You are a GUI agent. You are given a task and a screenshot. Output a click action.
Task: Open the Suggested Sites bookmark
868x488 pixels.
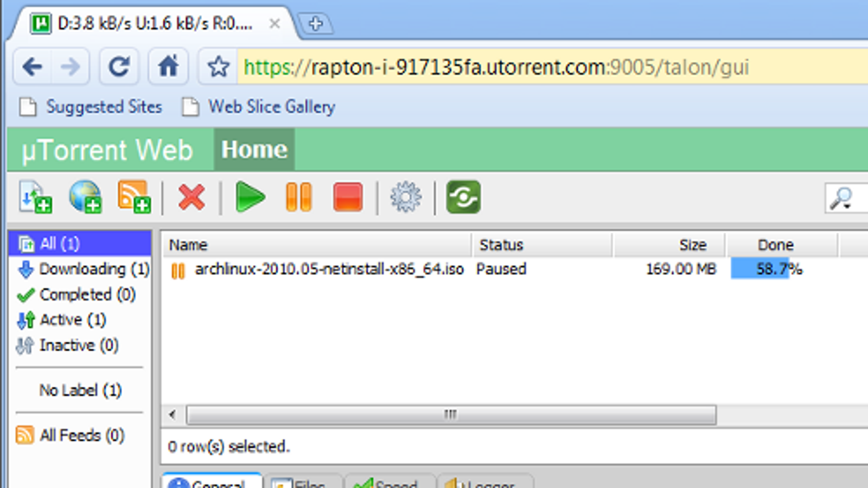[91, 107]
